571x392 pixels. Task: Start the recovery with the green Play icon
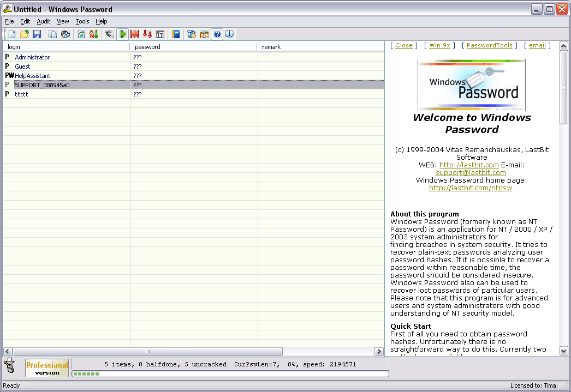(122, 34)
